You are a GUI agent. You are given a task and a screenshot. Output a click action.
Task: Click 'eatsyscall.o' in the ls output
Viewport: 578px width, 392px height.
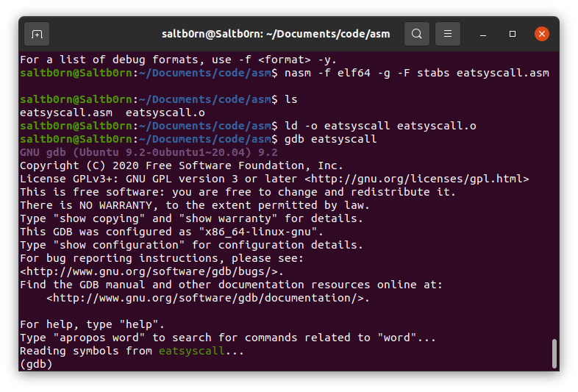pos(165,113)
